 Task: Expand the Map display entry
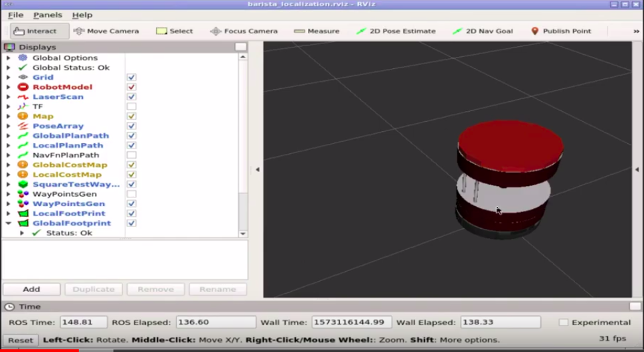8,116
